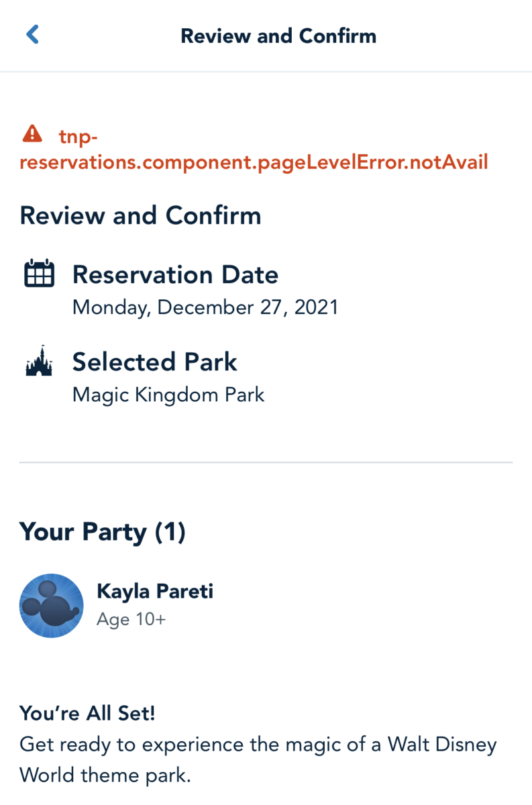
Task: Tap the castle icon beside Selected Park
Action: tap(39, 362)
